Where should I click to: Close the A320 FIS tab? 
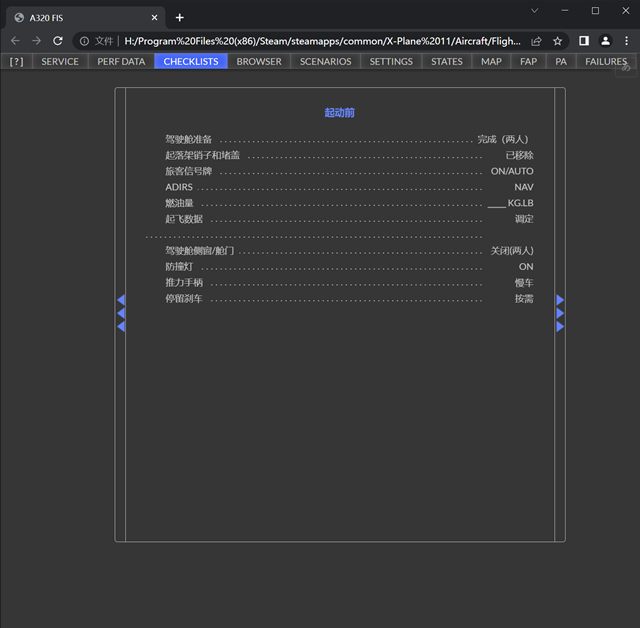pyautogui.click(x=154, y=18)
